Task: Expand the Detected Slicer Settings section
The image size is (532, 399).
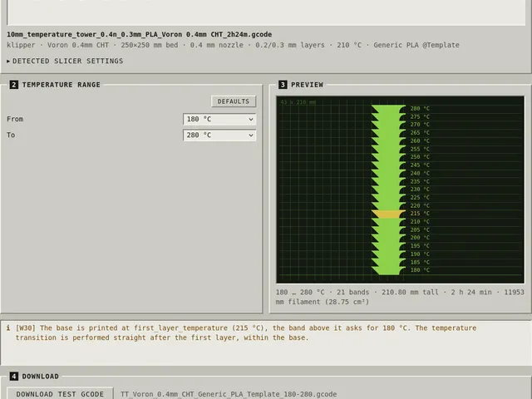Action: point(65,61)
